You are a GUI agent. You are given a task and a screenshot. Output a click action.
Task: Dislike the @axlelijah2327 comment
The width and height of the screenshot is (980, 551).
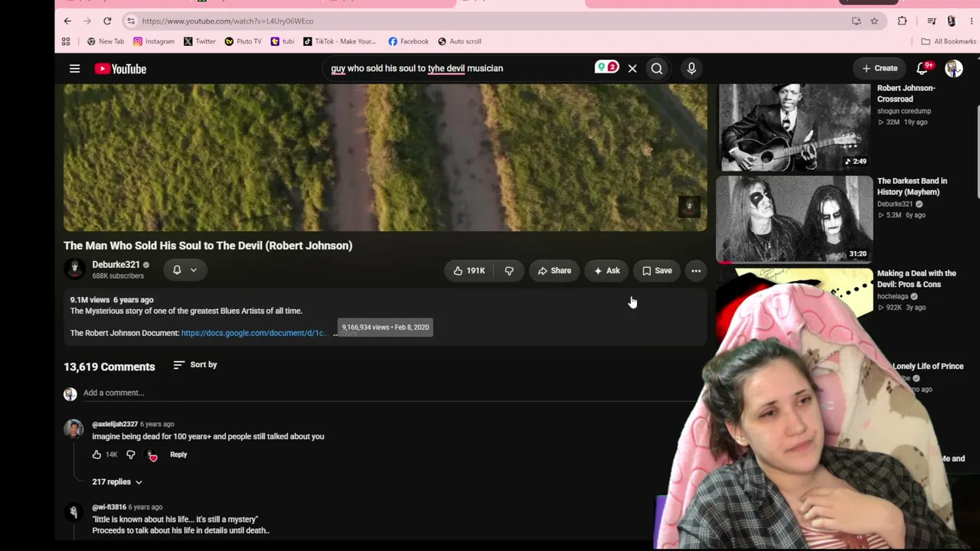pyautogui.click(x=131, y=455)
